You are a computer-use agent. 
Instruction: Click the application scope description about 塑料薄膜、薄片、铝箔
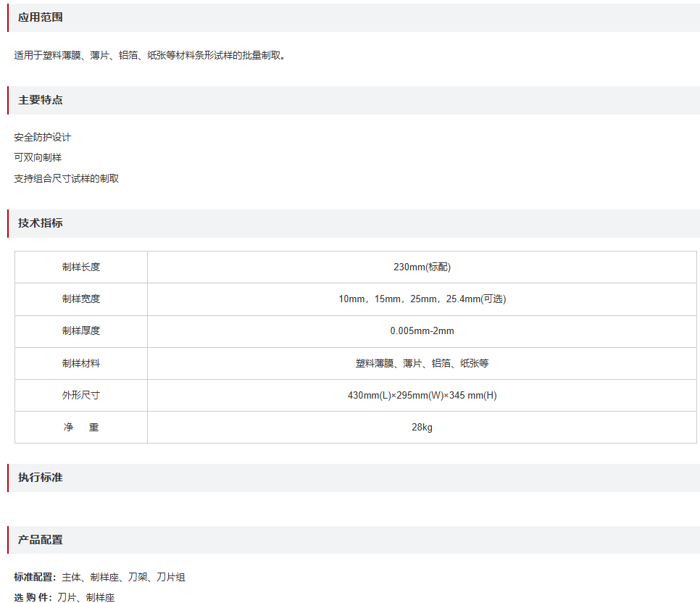coord(149,55)
